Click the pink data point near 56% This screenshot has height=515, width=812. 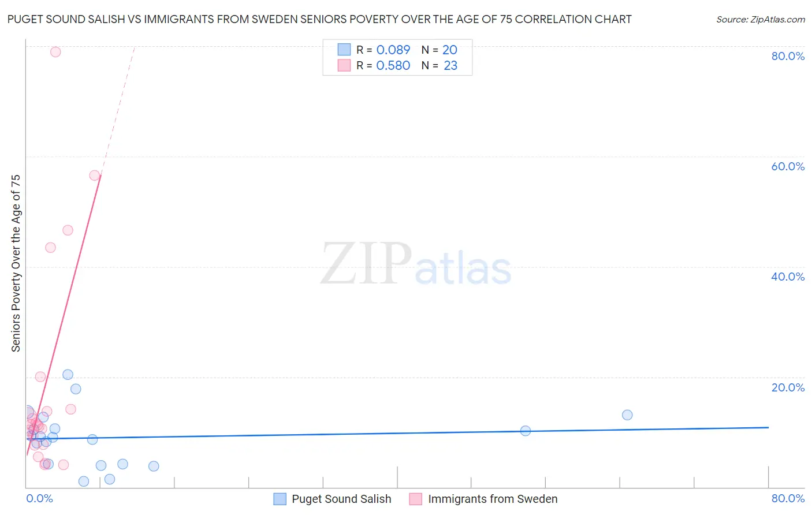(95, 175)
